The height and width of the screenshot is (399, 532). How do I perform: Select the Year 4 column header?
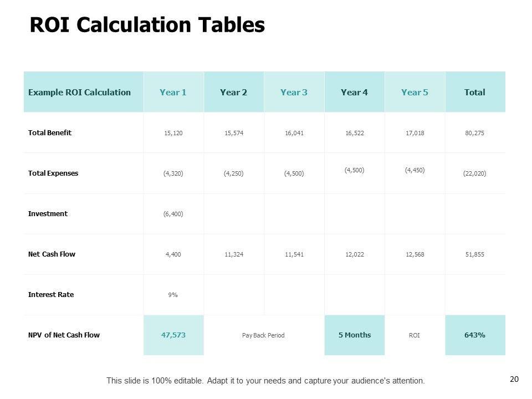coord(354,93)
